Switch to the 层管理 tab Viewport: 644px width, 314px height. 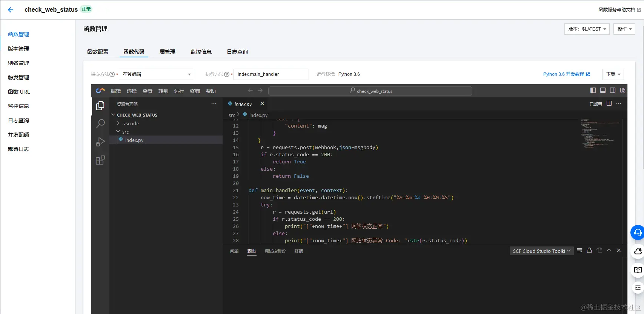point(168,52)
